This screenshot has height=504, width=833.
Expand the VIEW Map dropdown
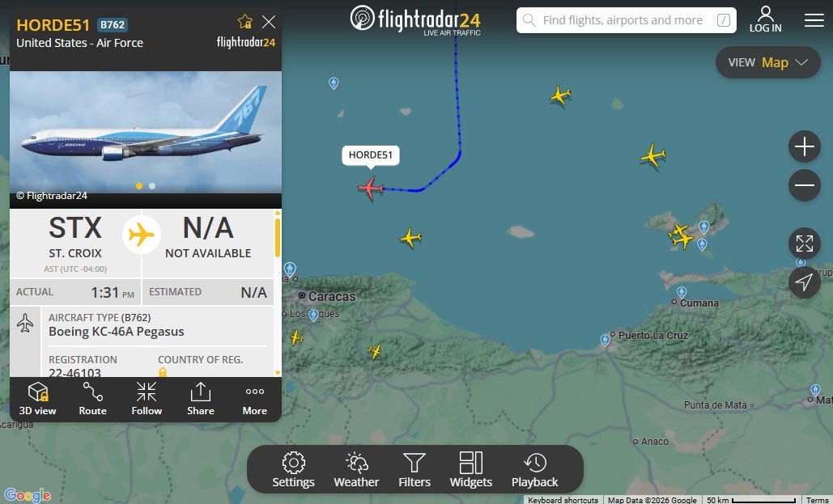point(767,62)
